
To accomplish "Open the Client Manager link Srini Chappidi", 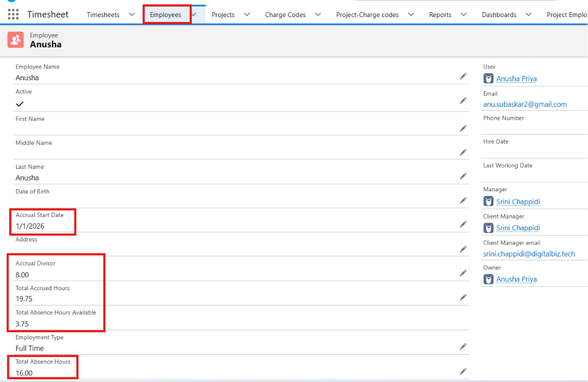I will click(518, 228).
